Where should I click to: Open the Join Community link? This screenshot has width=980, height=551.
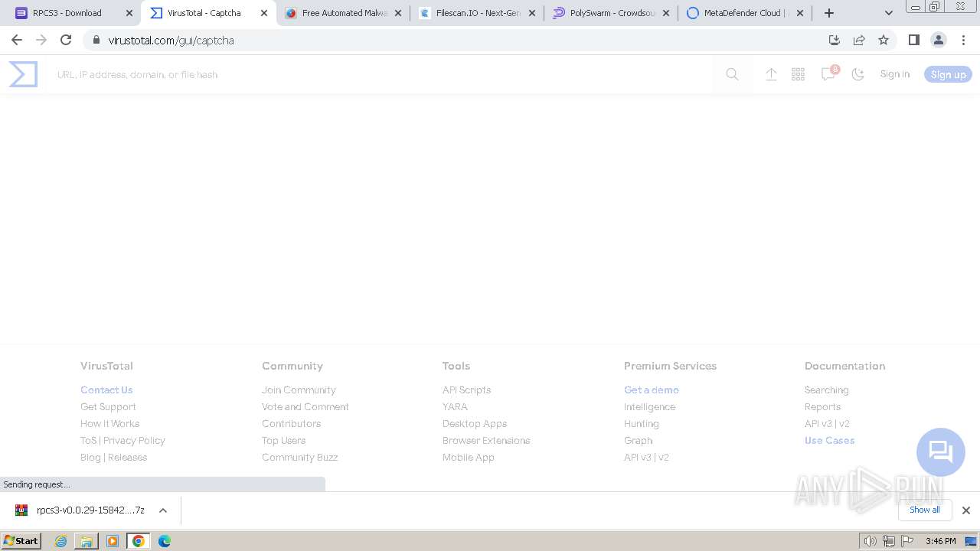(x=299, y=390)
